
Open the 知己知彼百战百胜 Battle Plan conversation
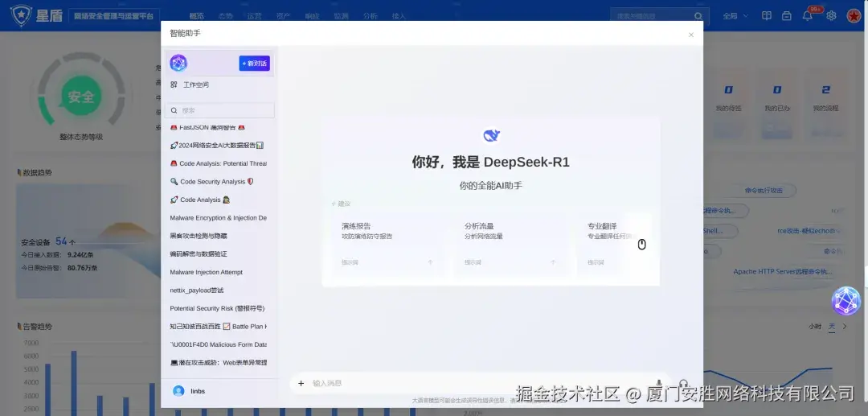[x=218, y=326]
